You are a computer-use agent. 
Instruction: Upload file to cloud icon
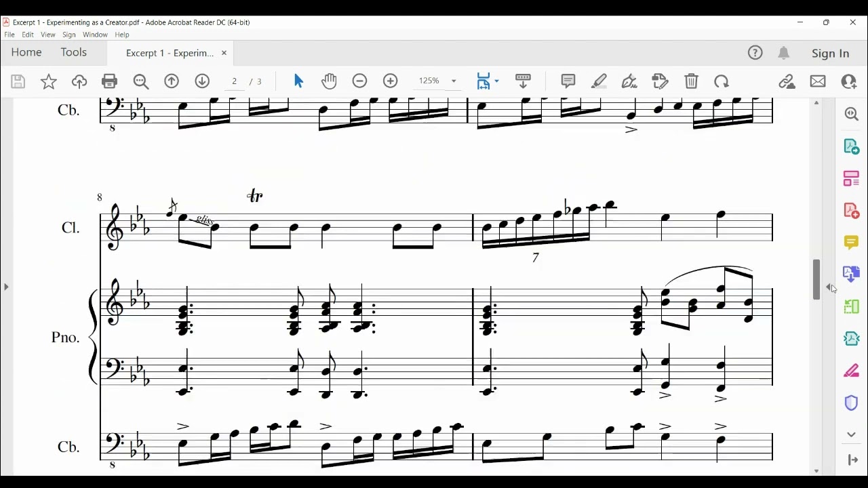[x=79, y=81]
